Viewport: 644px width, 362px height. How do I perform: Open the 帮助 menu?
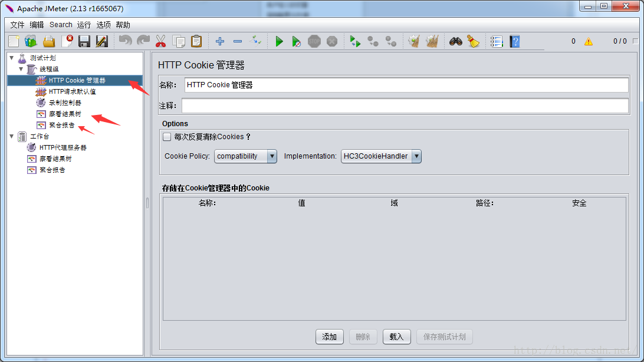click(x=123, y=25)
